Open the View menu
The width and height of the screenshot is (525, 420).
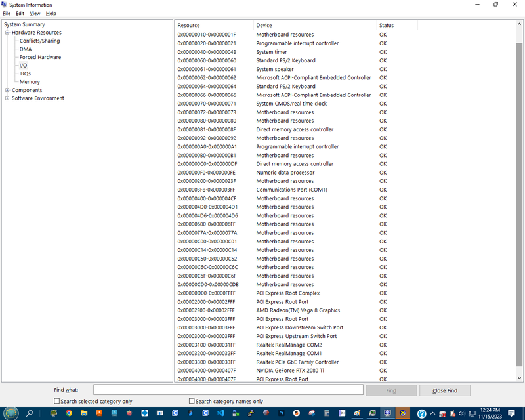coord(35,13)
